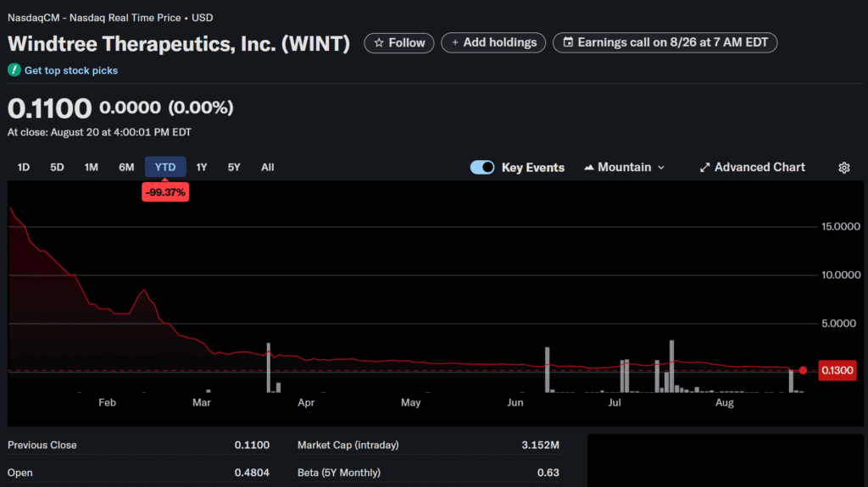Click the Feb label on chart axis
Image resolution: width=868 pixels, height=487 pixels.
[108, 402]
